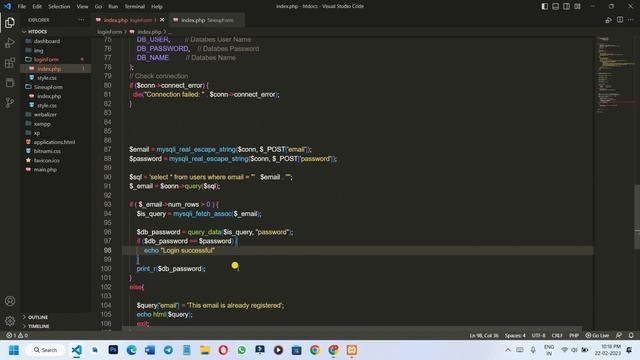Open the Manage gear icon
Viewport: 640px width, 360px height.
[10, 321]
